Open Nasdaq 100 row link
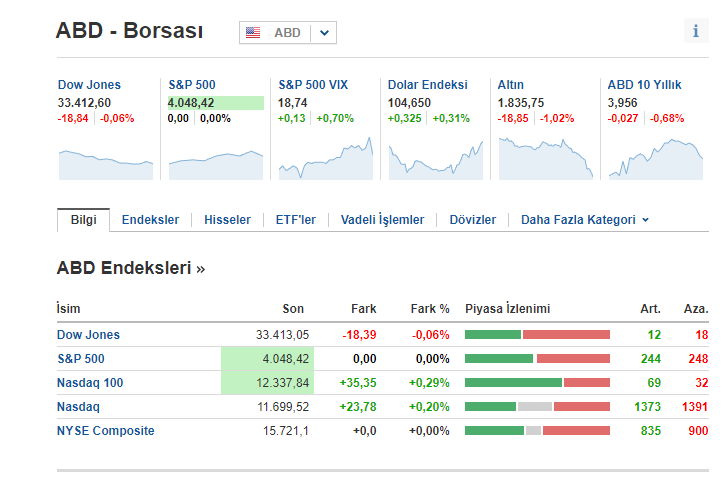This screenshot has width=722, height=488. click(90, 383)
